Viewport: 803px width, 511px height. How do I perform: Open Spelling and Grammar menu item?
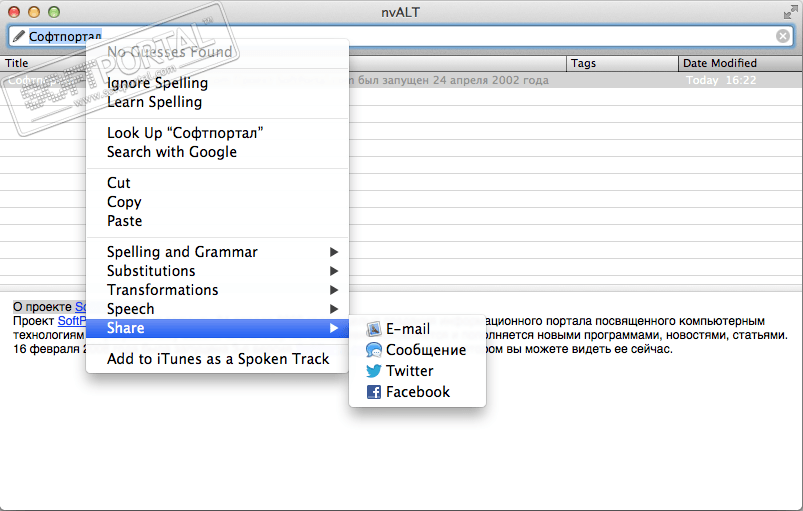pyautogui.click(x=218, y=252)
